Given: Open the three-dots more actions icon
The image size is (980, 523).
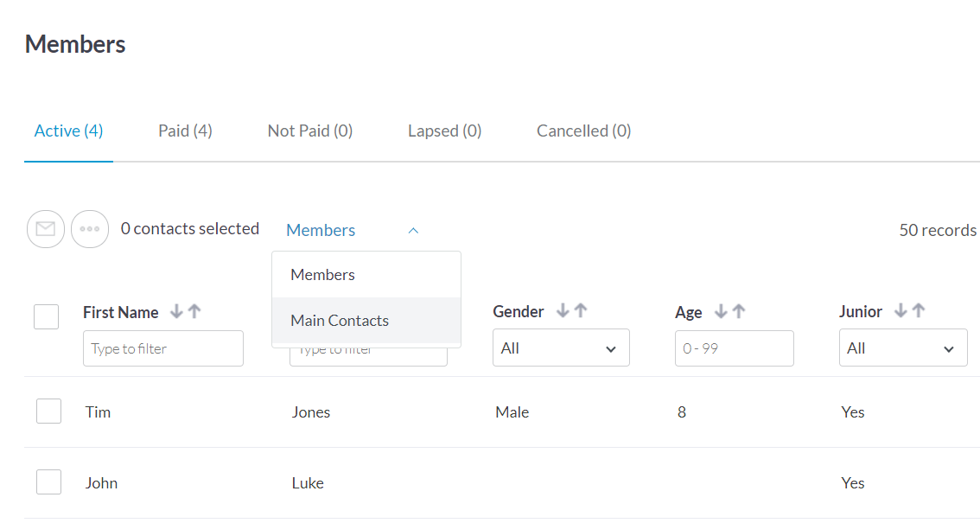Looking at the screenshot, I should (90, 230).
